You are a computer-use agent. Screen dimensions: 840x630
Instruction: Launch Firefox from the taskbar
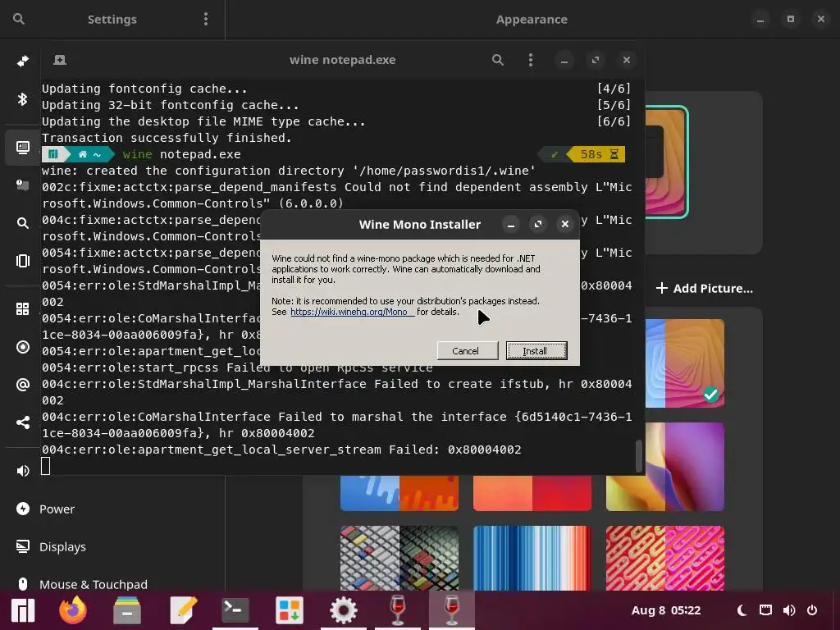(73, 610)
